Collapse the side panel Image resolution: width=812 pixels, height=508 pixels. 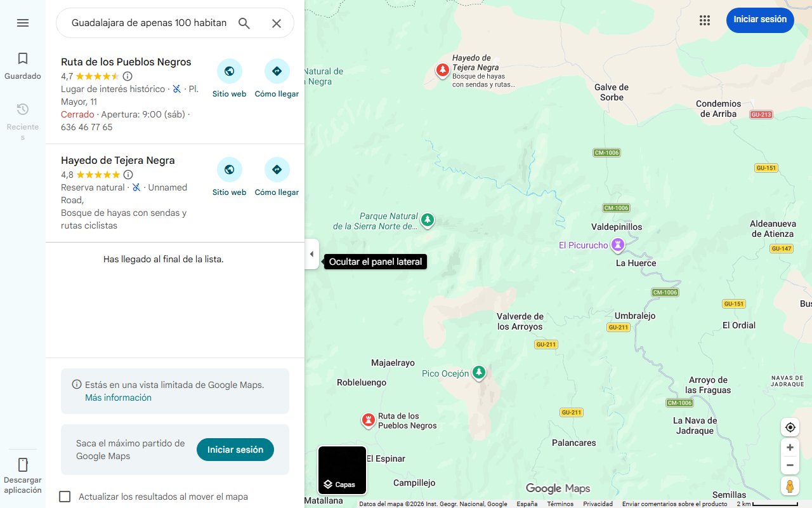click(x=311, y=253)
